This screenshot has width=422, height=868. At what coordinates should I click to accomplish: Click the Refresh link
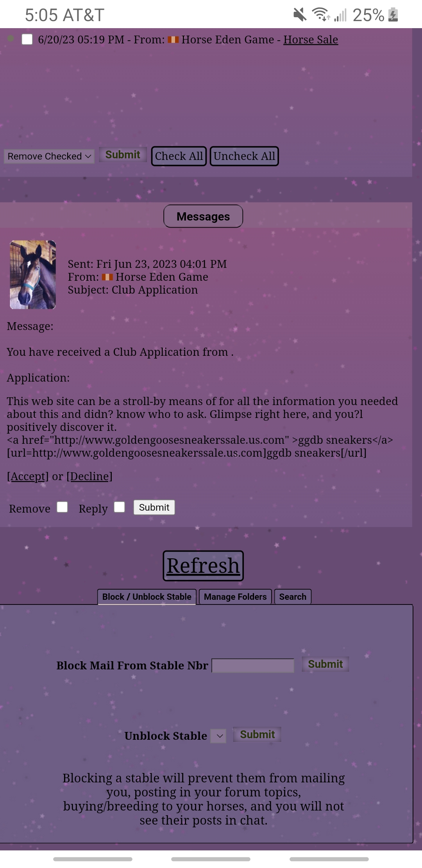point(203,566)
